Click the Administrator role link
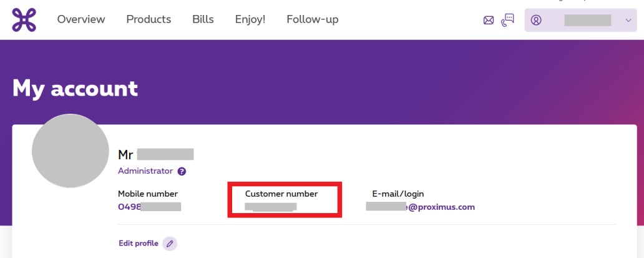Image resolution: width=644 pixels, height=258 pixels. [x=145, y=171]
